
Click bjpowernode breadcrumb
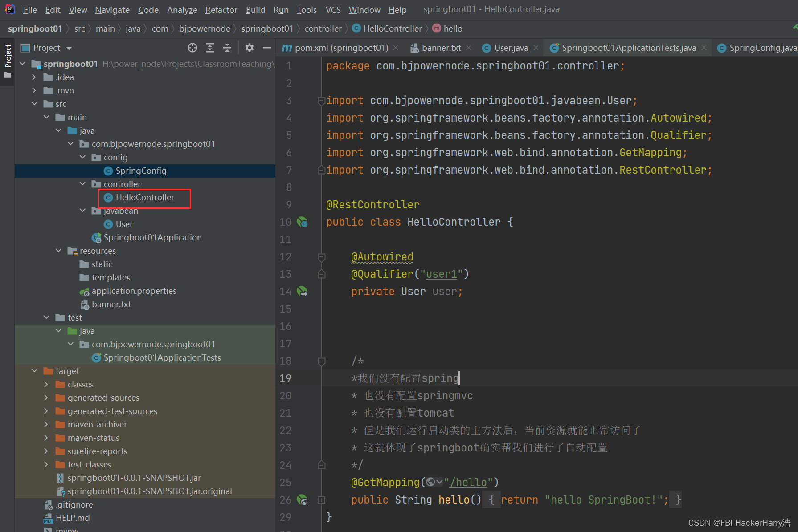[205, 28]
